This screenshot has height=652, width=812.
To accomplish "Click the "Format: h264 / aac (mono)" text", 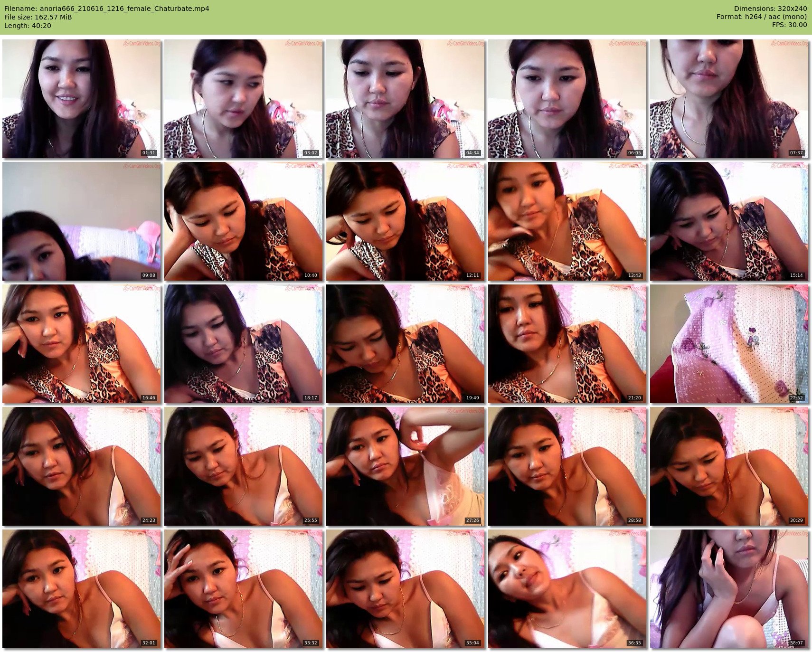I will [x=762, y=17].
